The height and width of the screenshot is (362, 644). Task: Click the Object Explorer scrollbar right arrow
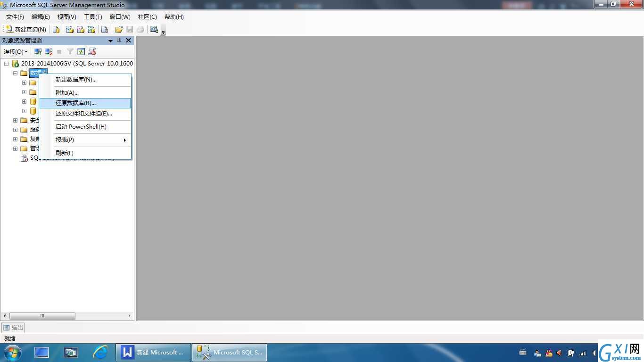tap(130, 316)
